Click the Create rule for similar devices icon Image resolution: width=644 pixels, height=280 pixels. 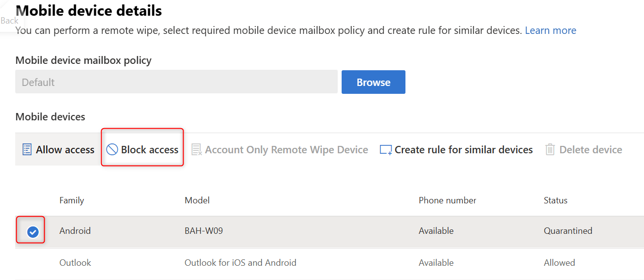pyautogui.click(x=386, y=150)
